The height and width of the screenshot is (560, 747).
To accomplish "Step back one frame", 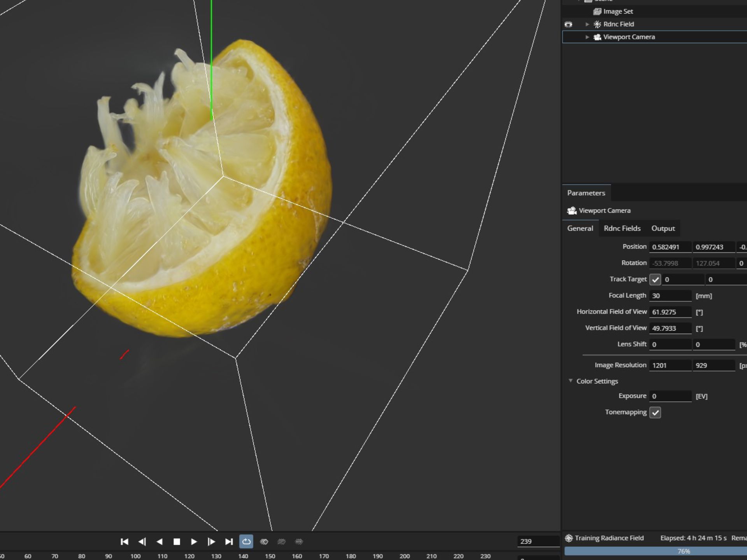I will (x=142, y=541).
